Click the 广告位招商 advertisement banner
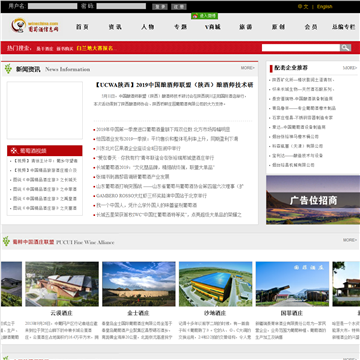 tap(313, 200)
